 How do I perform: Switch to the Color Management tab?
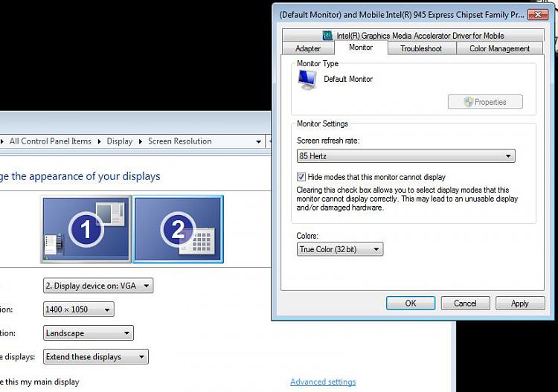click(499, 48)
